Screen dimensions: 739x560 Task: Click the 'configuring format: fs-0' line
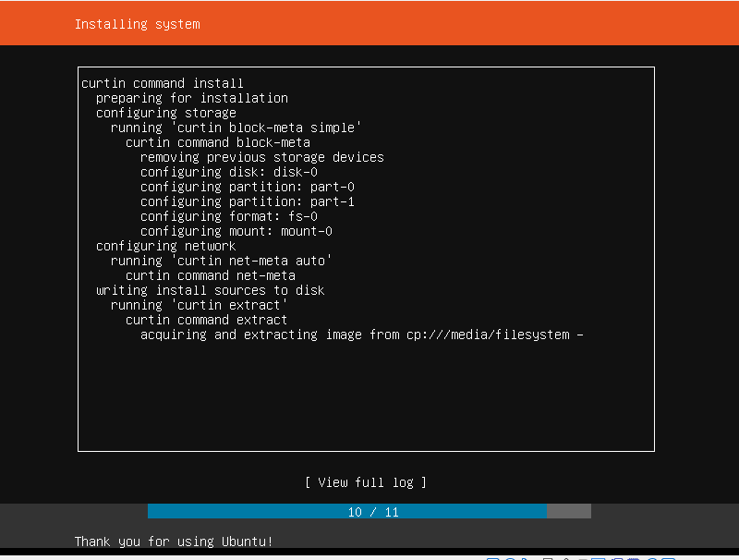[x=229, y=216]
